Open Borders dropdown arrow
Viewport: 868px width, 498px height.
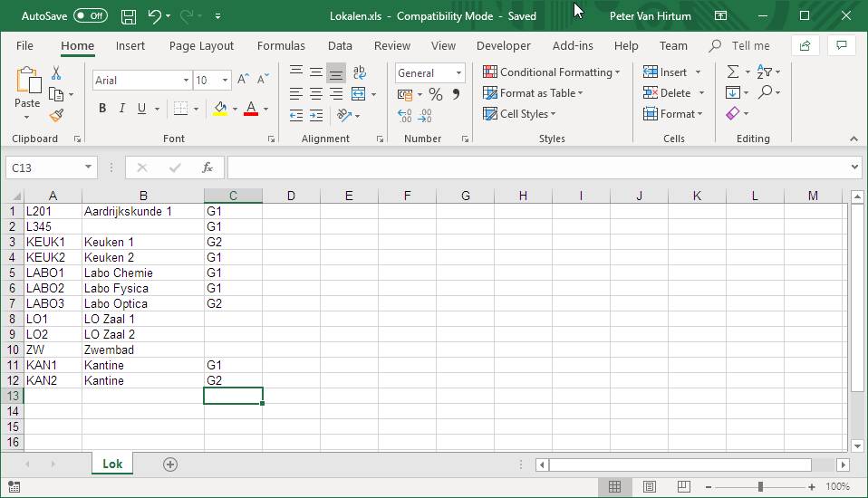point(196,109)
